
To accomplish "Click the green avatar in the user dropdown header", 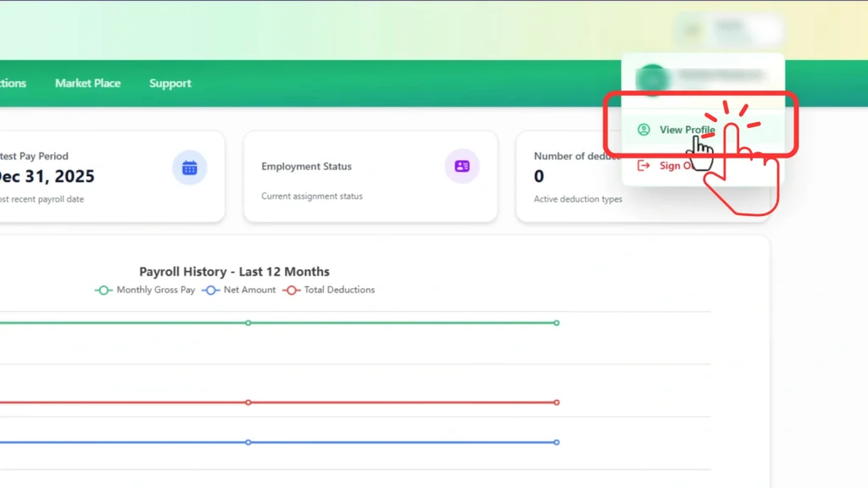I will 652,79.
